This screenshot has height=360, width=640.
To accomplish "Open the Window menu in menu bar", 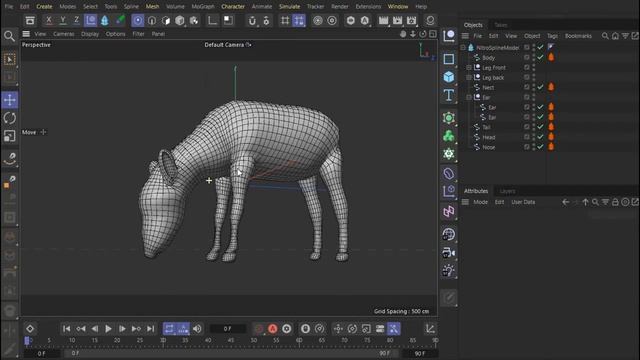I will pyautogui.click(x=398, y=7).
